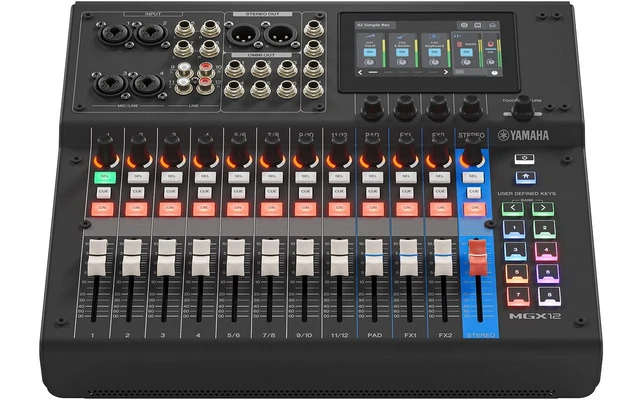This screenshot has width=640, height=400.
Task: Tap the Home key below the Yamaha logo
Action: coord(525,177)
